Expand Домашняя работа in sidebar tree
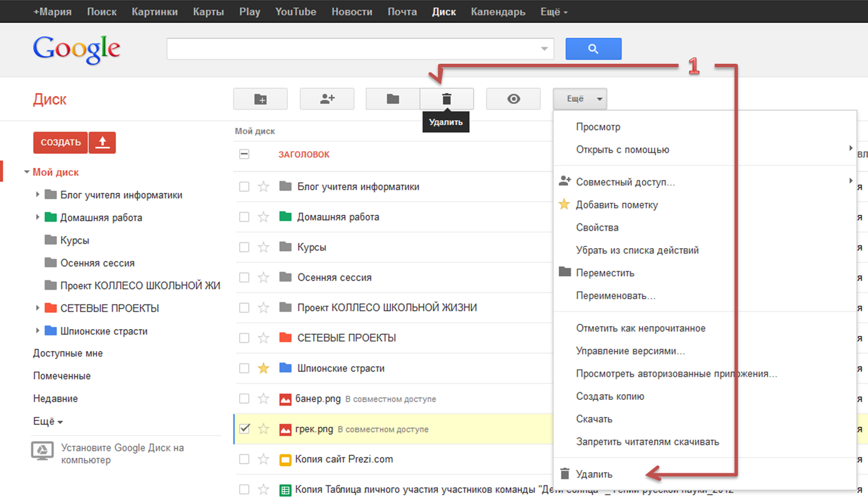Viewport: 868px width, 502px height. click(37, 217)
